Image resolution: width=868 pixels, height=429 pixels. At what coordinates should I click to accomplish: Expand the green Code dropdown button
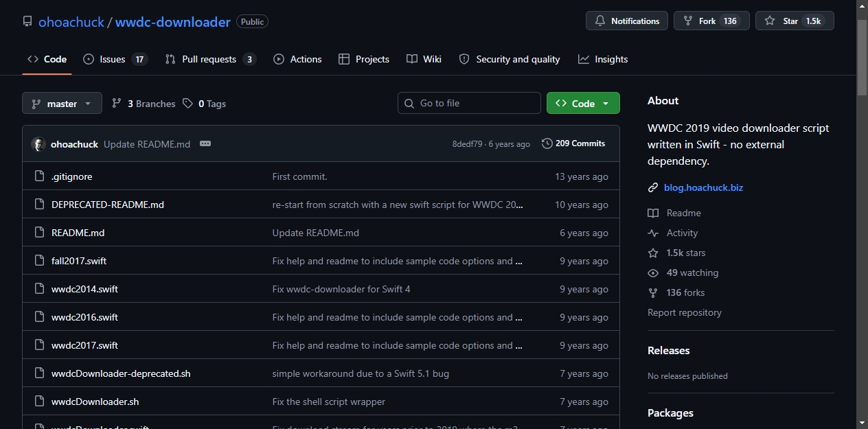coord(583,103)
